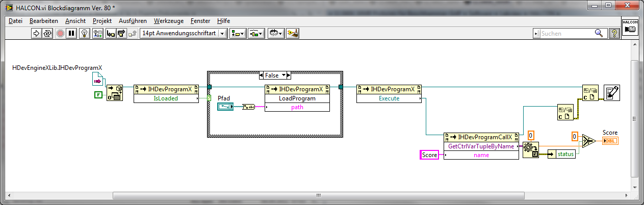
Task: Toggle the Pause button in toolbar
Action: point(72,33)
